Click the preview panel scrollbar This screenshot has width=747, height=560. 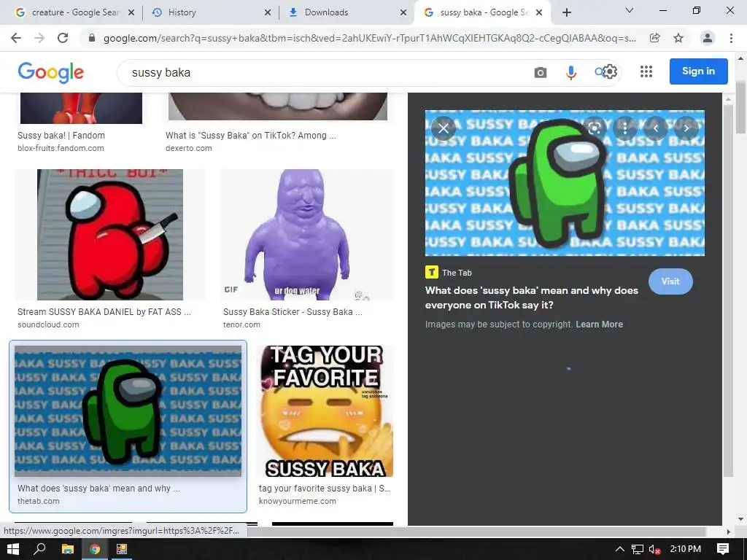(x=728, y=290)
